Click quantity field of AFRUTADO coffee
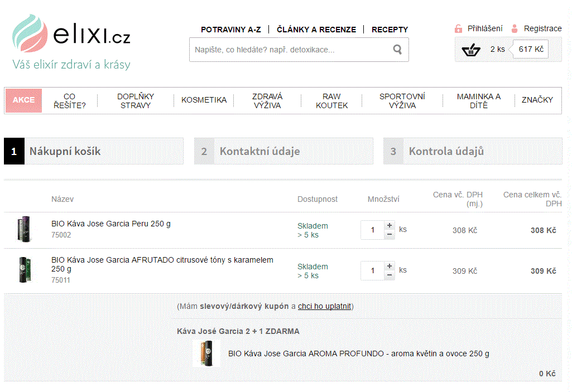This screenshot has height=392, width=572. pos(372,270)
